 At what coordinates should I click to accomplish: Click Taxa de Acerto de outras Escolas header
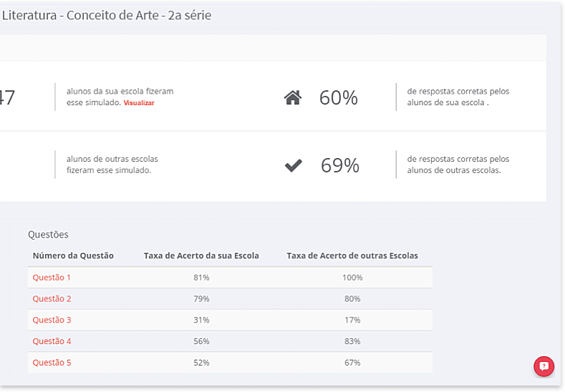(352, 256)
